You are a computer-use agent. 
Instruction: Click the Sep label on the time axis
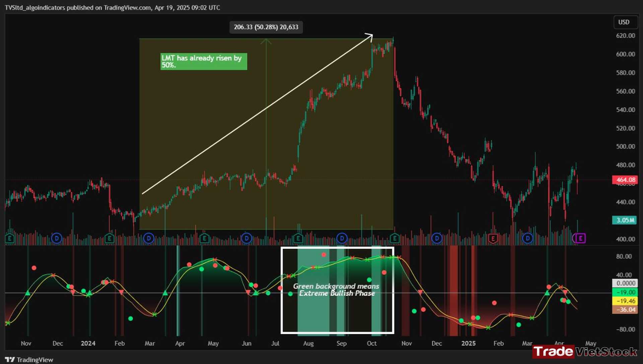click(x=341, y=343)
